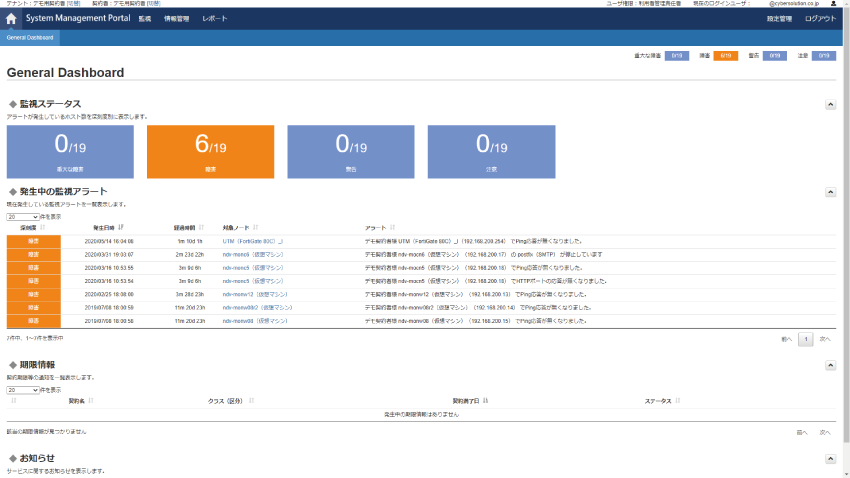Click the orange 6/19 failure tile
Image resolution: width=850 pixels, height=478 pixels.
pos(210,152)
